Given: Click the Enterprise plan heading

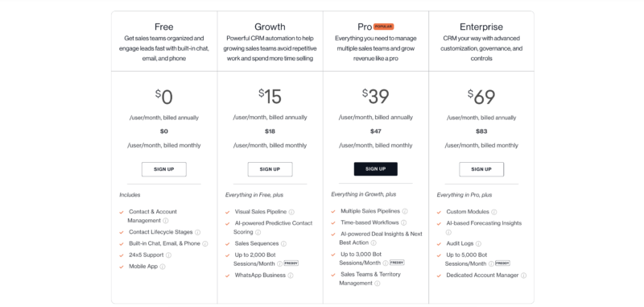Looking at the screenshot, I should pyautogui.click(x=481, y=27).
